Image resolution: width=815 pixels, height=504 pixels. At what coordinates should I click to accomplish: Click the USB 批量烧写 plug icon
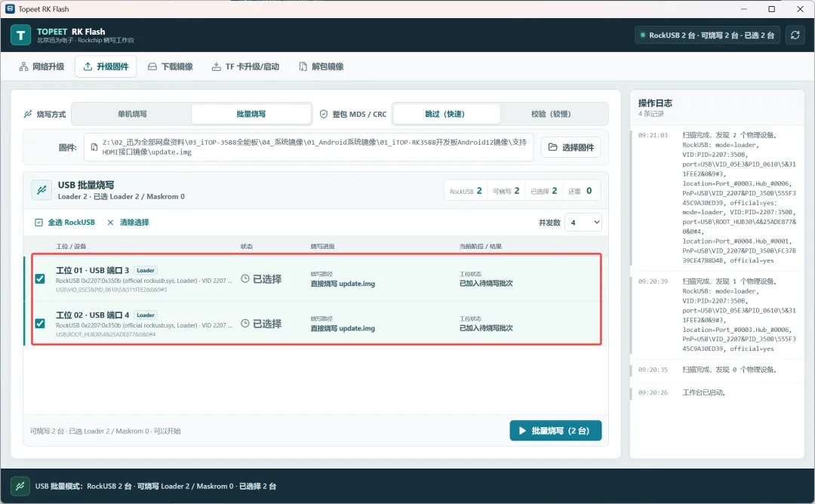pos(42,190)
